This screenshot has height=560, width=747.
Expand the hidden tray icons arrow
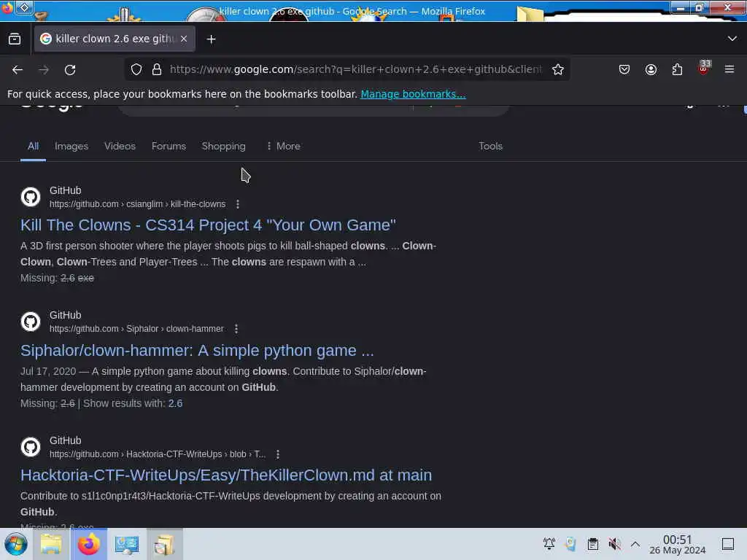point(635,544)
